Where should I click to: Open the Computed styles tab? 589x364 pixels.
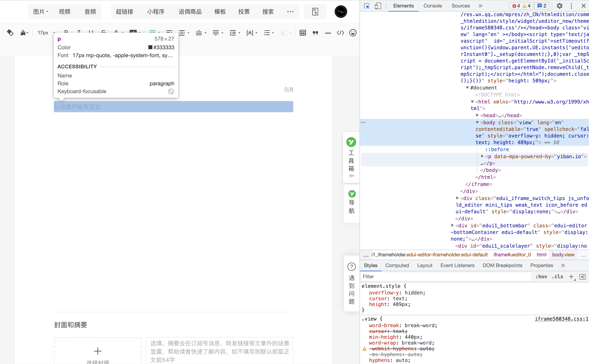(397, 265)
